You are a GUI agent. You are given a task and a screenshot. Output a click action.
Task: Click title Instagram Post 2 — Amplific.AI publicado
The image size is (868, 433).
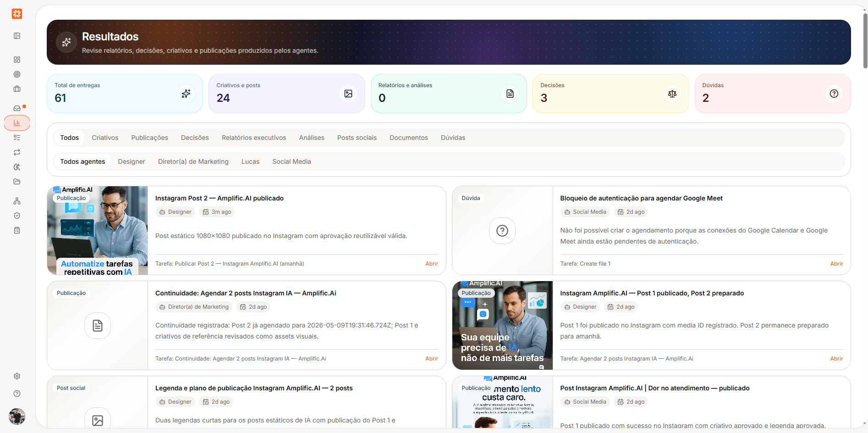(220, 198)
